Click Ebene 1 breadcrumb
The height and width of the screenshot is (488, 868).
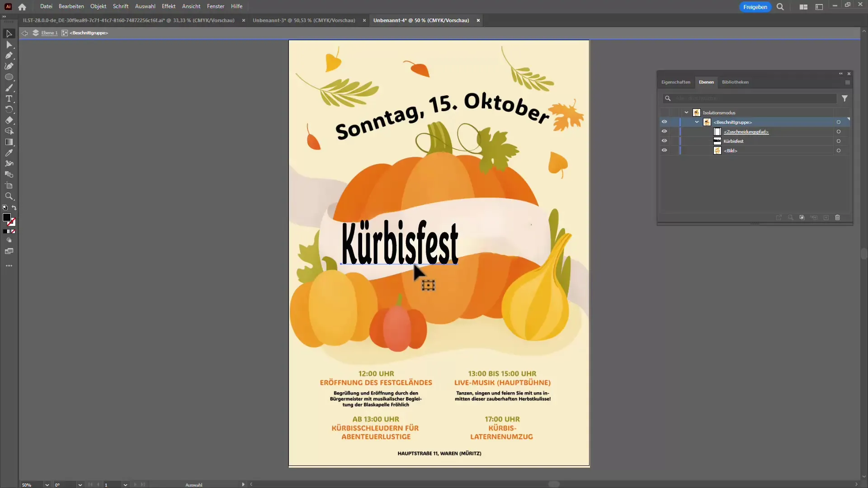[x=49, y=33]
